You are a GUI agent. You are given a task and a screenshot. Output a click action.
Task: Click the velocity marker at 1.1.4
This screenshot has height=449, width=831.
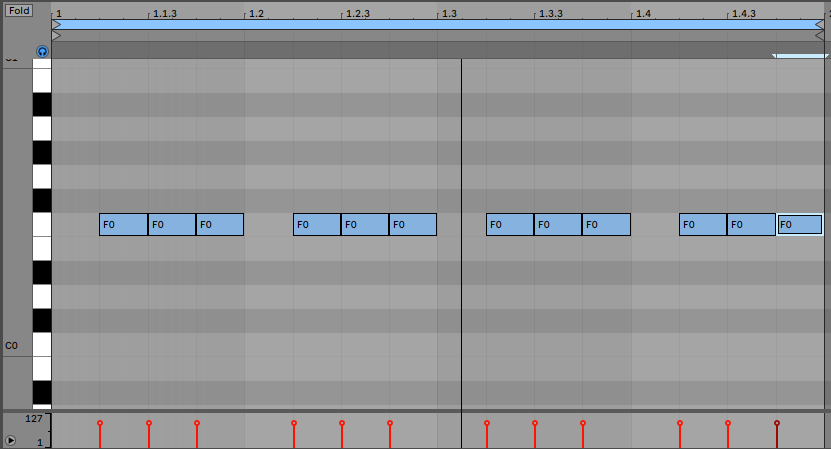pyautogui.click(x=197, y=423)
